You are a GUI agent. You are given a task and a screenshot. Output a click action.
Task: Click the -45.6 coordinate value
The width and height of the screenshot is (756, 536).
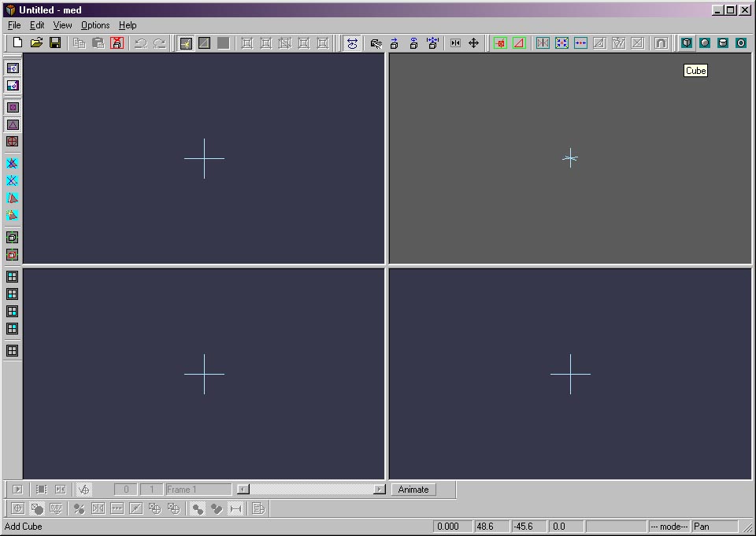click(523, 527)
